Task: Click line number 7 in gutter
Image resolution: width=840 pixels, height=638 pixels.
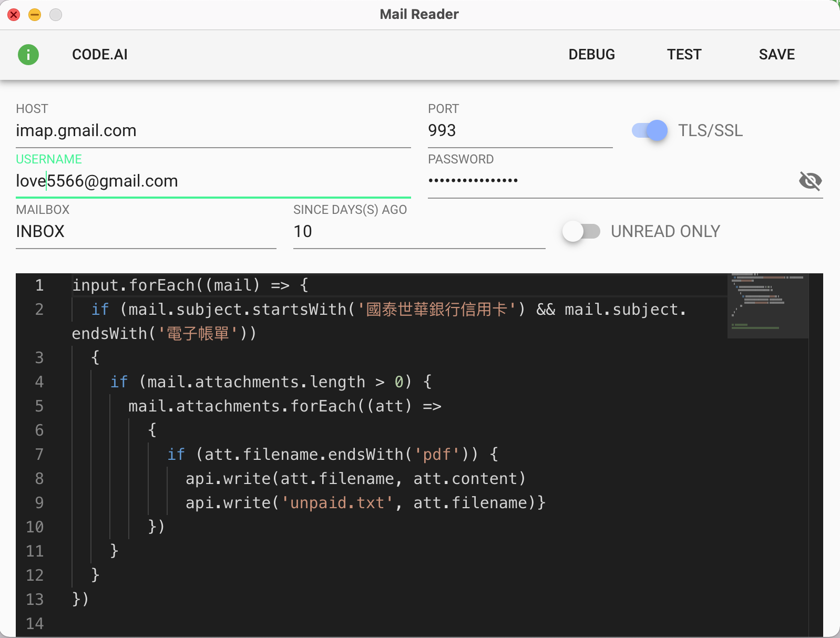Action: coord(39,455)
